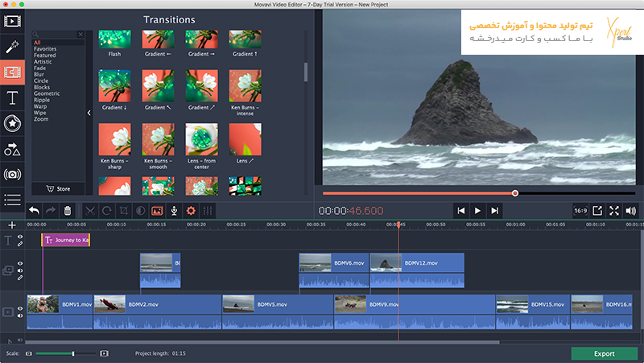Viewport: 644px width, 363px height.
Task: Open Audio Properties equalizer icon
Action: (208, 211)
